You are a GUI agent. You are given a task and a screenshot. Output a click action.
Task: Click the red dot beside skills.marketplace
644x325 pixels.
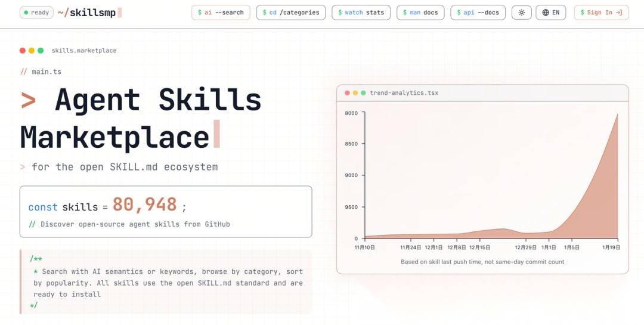[x=23, y=51]
